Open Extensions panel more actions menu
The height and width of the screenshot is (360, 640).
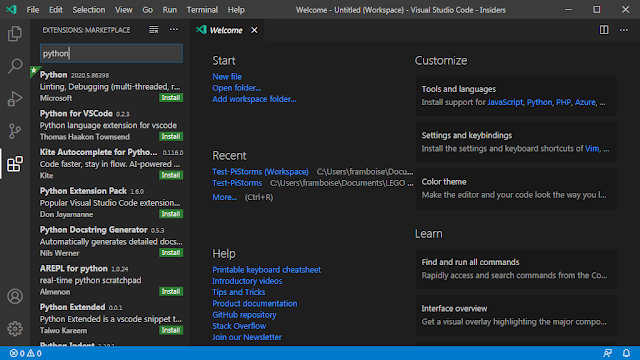(174, 30)
